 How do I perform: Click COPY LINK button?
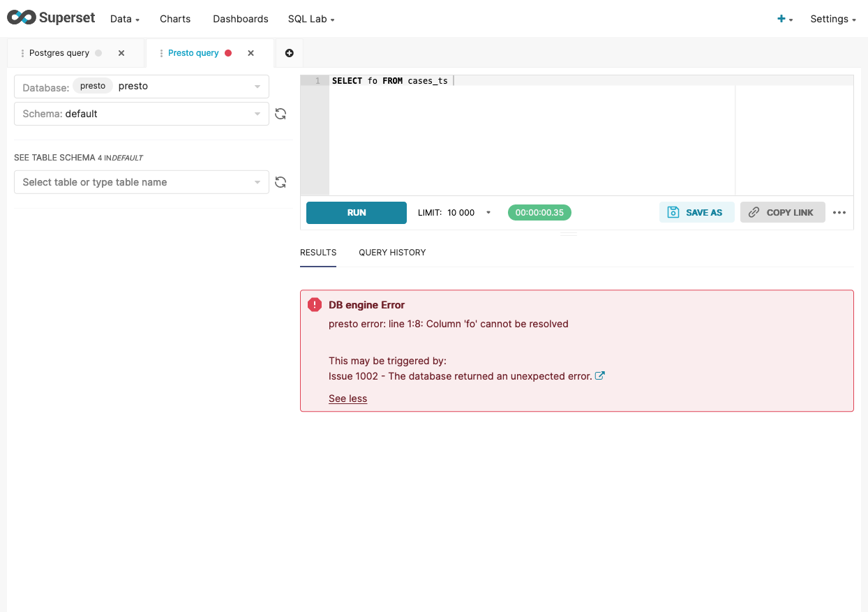783,213
